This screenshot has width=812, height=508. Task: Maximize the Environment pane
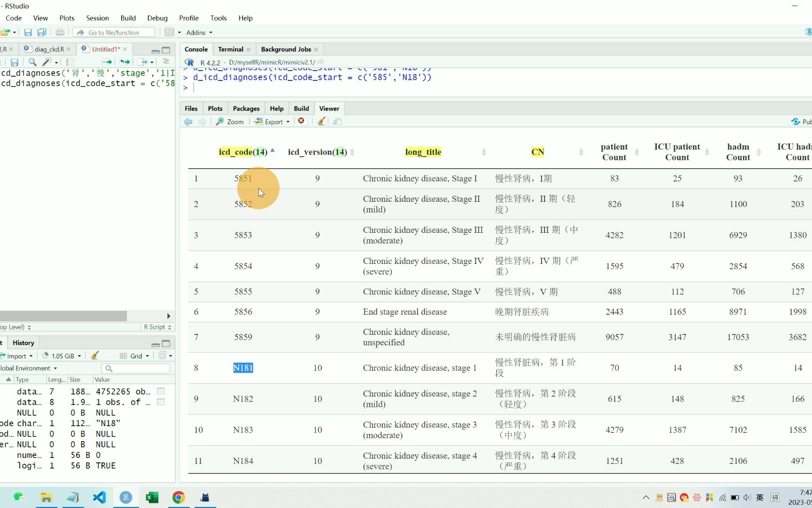tap(166, 343)
